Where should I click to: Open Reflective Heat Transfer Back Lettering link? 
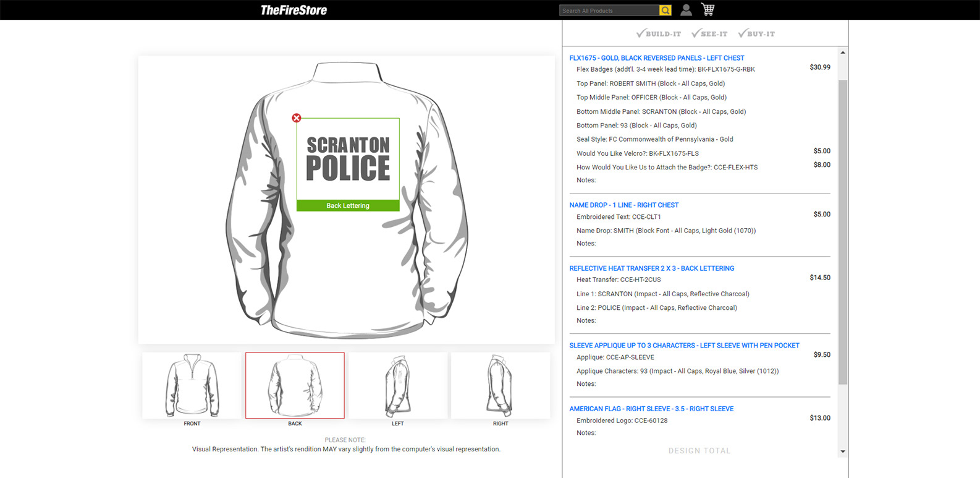(652, 268)
